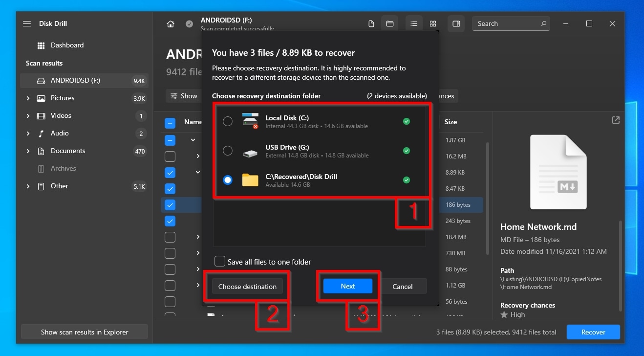This screenshot has width=644, height=356.
Task: Click the Pictures category icon
Action: pos(42,98)
